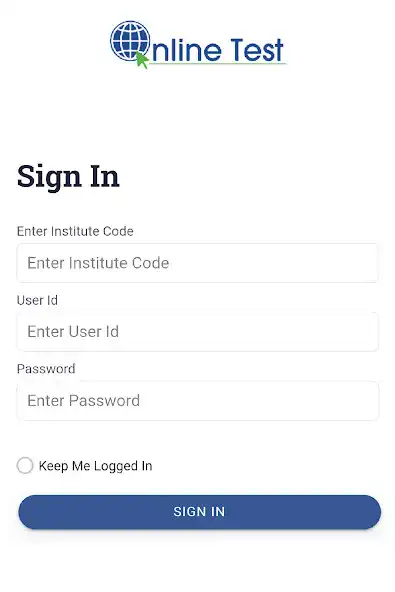This screenshot has width=395, height=592.
Task: Click the User Id label
Action: (x=37, y=300)
